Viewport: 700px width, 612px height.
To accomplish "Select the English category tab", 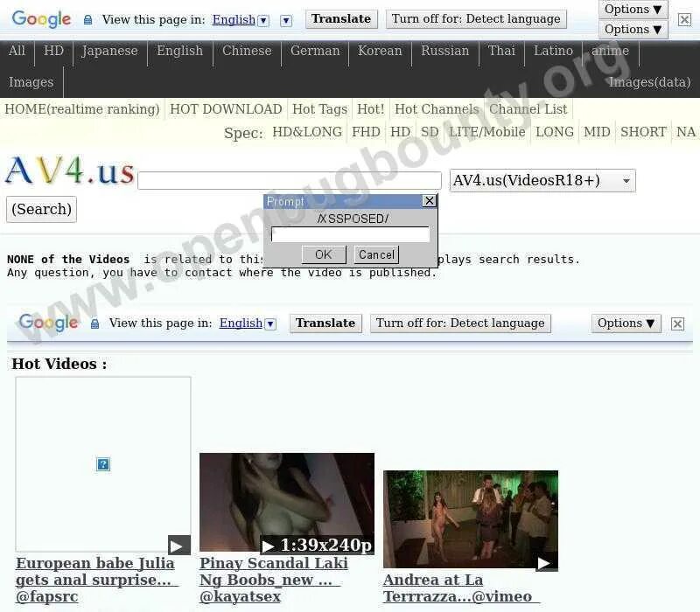I will [x=180, y=51].
